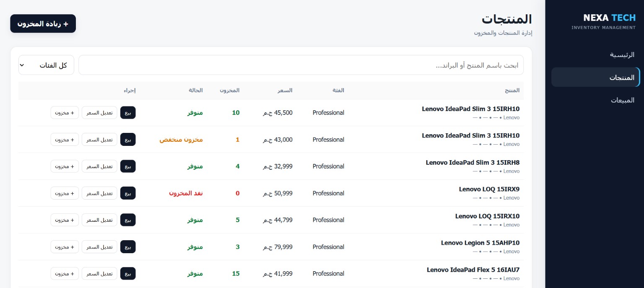Focus the product or brand search field
This screenshot has width=644, height=288.
click(x=301, y=65)
